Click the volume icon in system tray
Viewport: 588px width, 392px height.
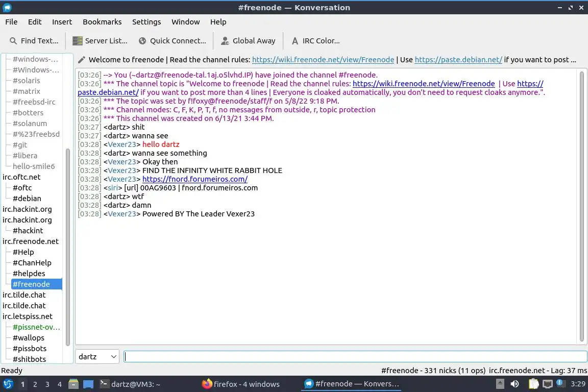(x=514, y=384)
